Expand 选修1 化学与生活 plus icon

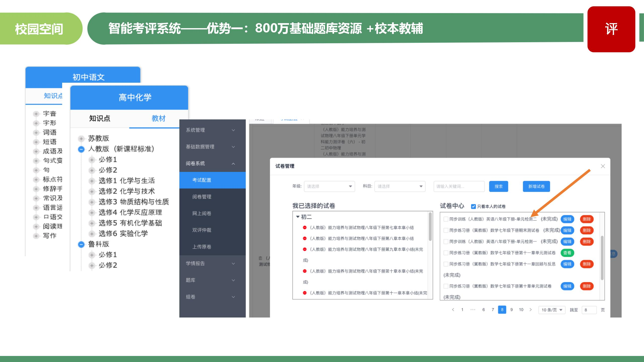92,181
